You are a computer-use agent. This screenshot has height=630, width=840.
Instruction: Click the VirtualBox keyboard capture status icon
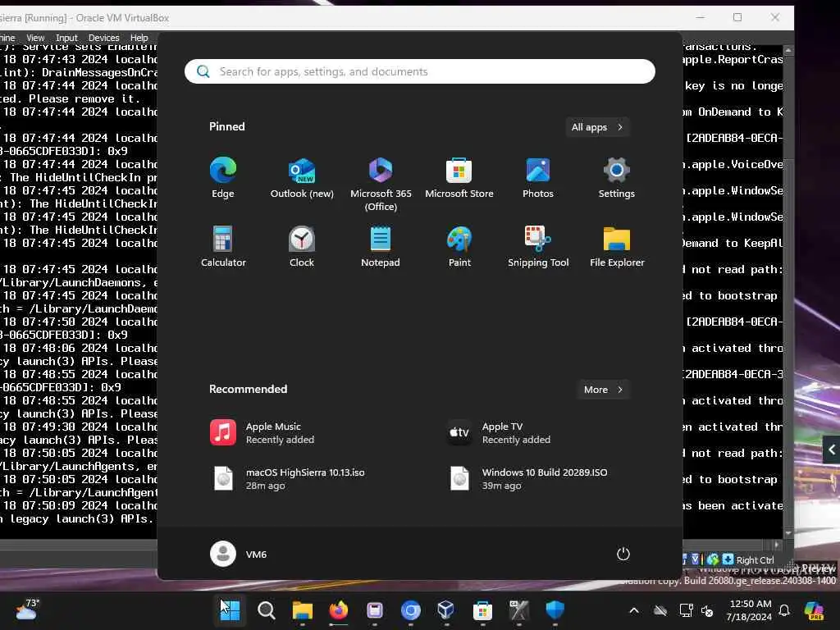click(728, 559)
